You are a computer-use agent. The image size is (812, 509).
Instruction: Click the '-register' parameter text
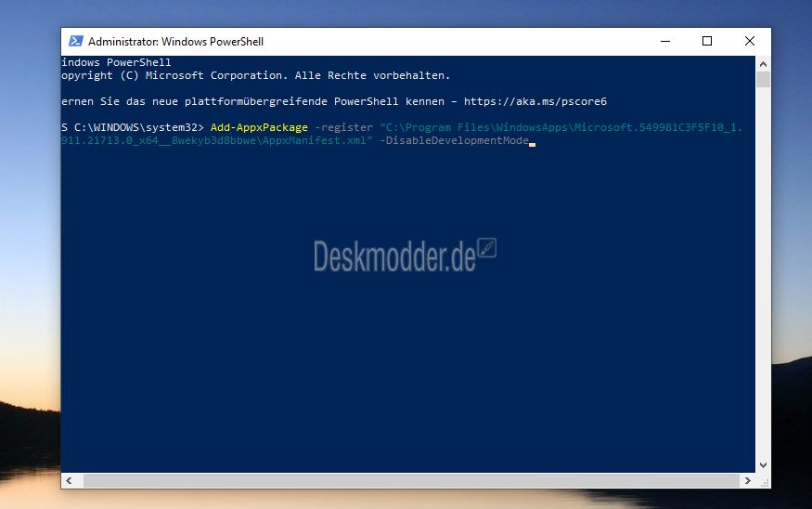pyautogui.click(x=344, y=127)
